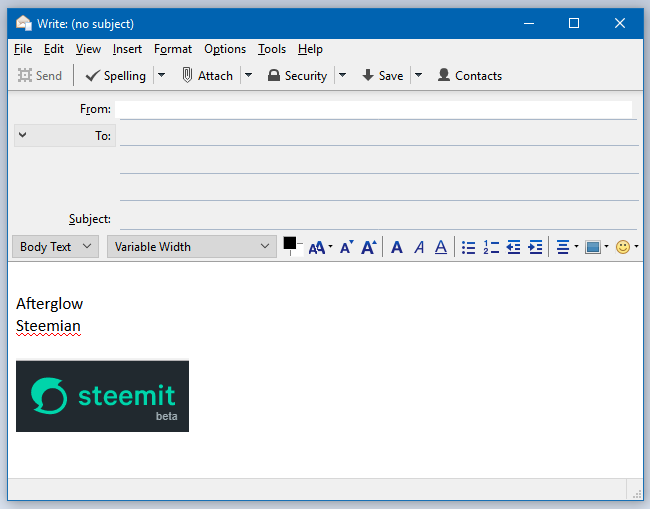Toggle underline text formatting
Viewport: 650px width, 509px height.
[441, 247]
